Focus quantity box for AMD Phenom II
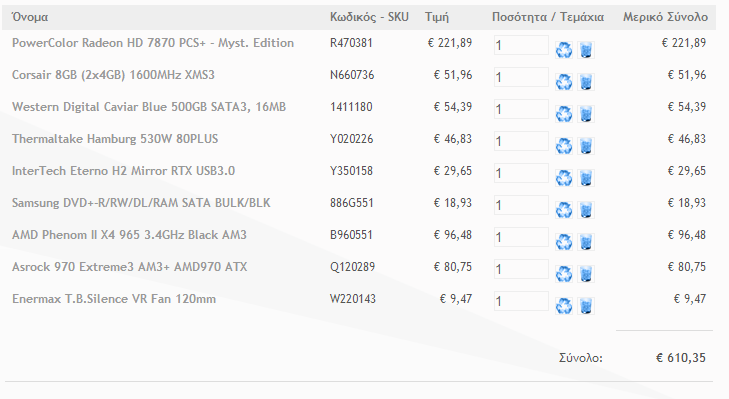The image size is (729, 399). point(521,237)
